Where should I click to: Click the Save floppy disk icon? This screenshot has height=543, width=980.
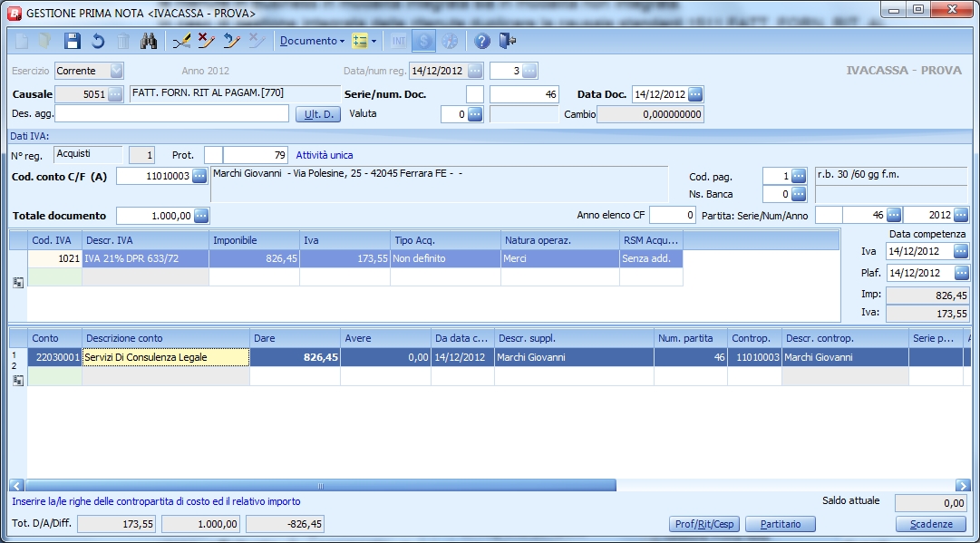click(73, 41)
